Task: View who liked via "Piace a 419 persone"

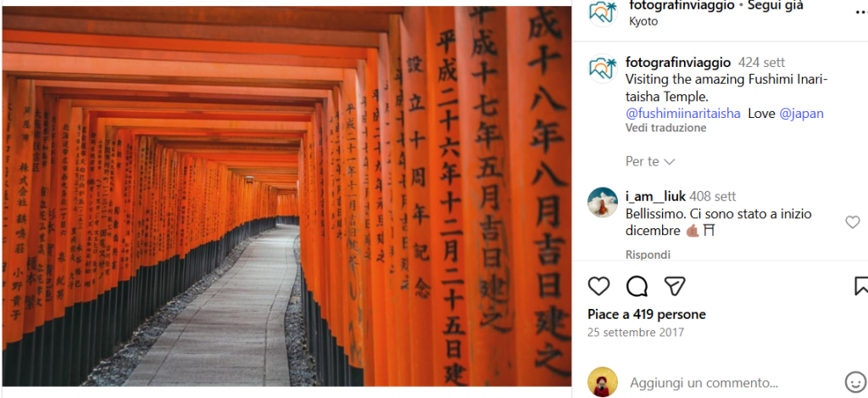Action: [x=647, y=315]
